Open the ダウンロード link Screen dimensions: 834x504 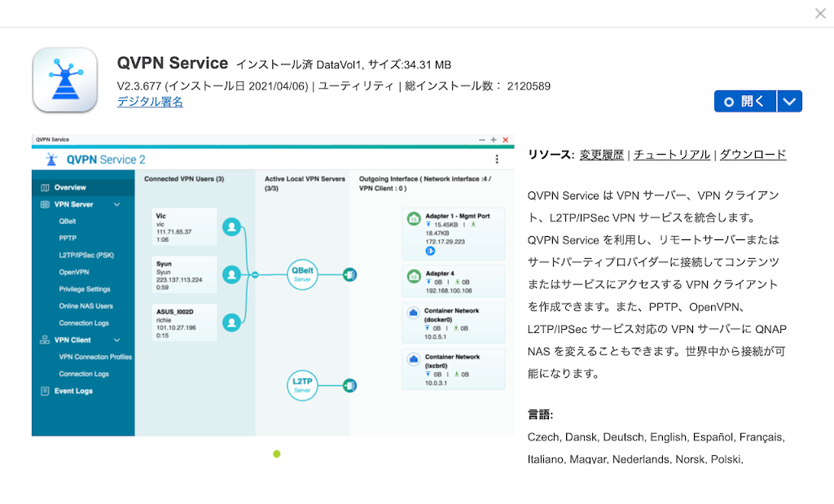[753, 155]
